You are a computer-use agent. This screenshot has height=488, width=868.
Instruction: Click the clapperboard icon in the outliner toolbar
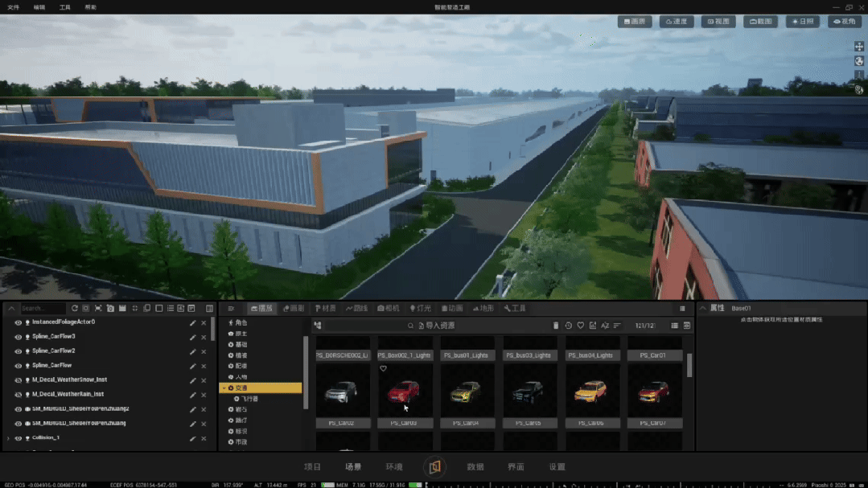(x=123, y=308)
